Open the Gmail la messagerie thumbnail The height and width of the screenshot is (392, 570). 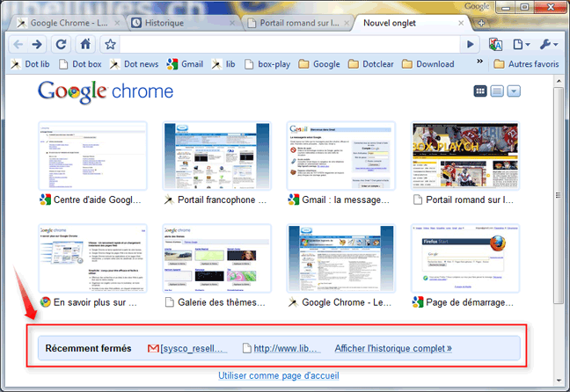pos(341,156)
